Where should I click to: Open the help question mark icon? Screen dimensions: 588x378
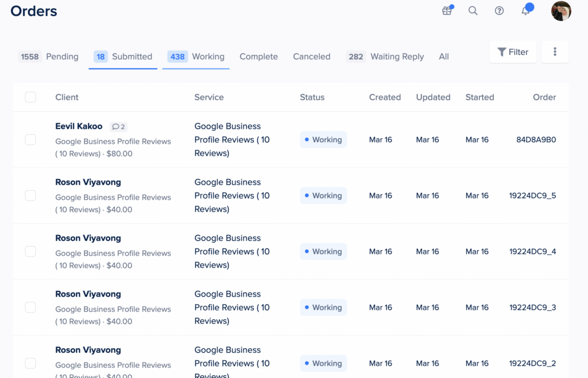click(499, 11)
